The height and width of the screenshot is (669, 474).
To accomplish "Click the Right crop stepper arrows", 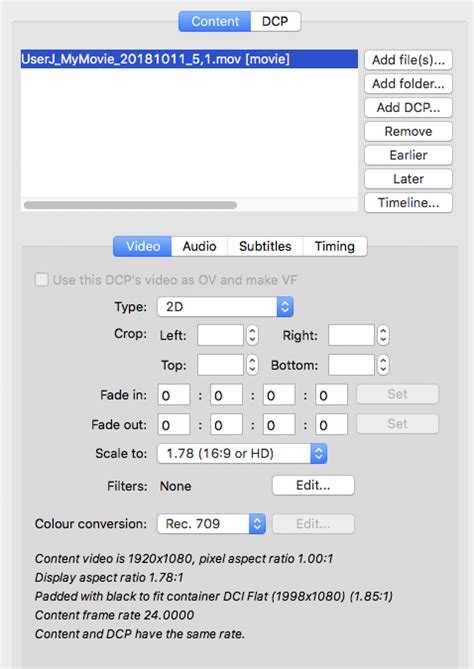I will (383, 335).
